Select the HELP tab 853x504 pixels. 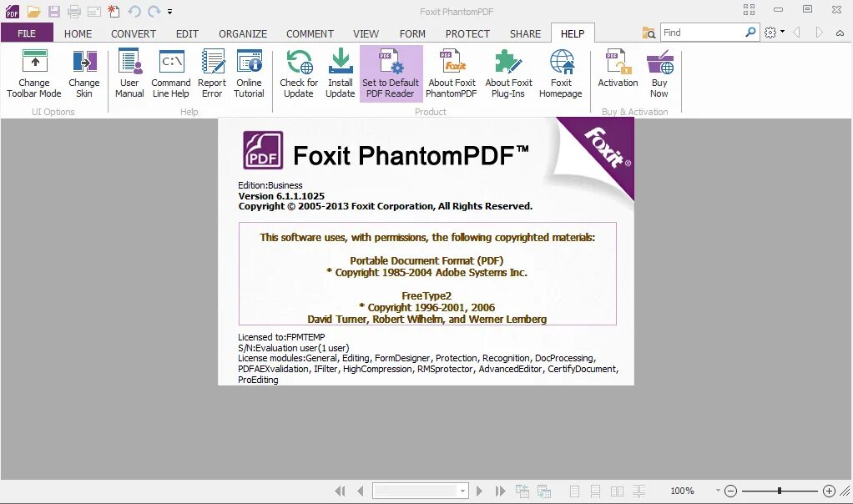pos(573,33)
